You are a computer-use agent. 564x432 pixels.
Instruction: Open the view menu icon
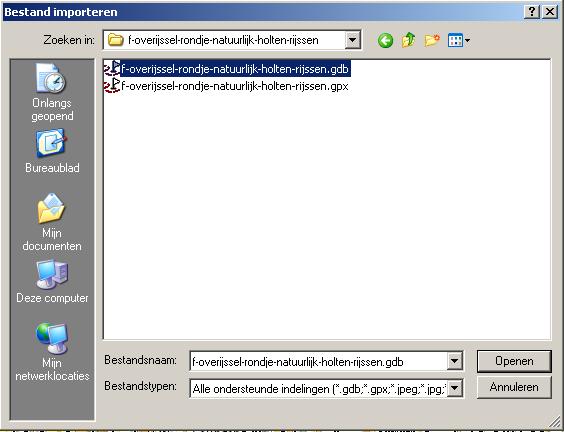459,40
